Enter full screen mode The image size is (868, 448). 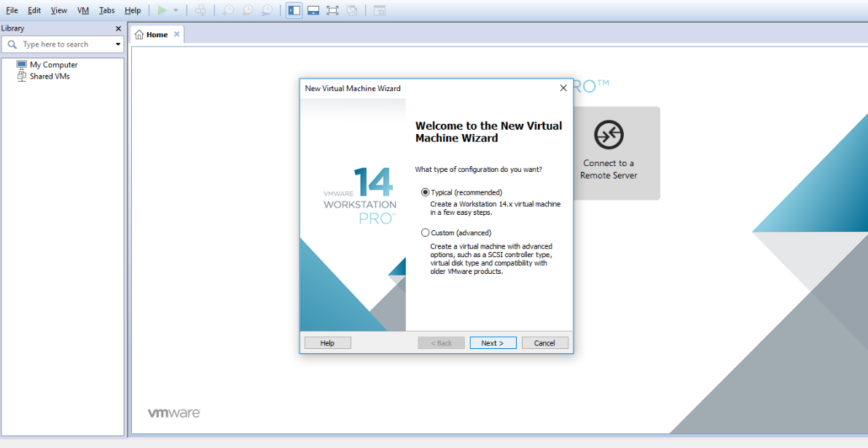(332, 10)
